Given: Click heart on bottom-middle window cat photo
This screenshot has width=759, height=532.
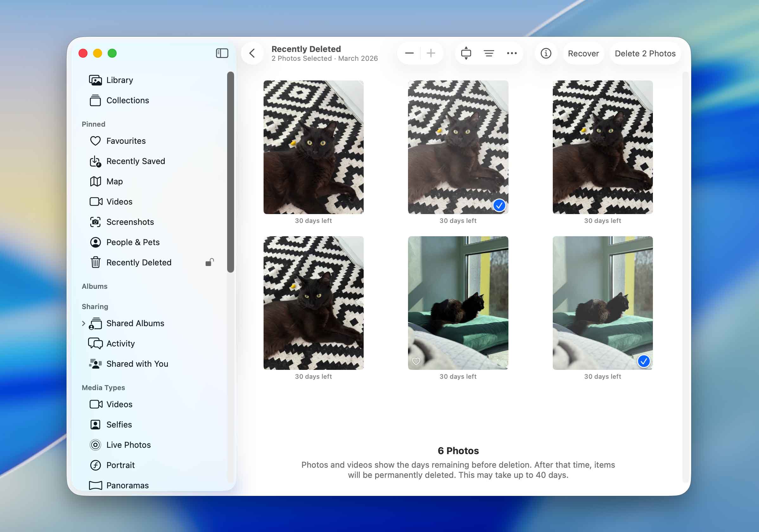Looking at the screenshot, I should coord(416,361).
